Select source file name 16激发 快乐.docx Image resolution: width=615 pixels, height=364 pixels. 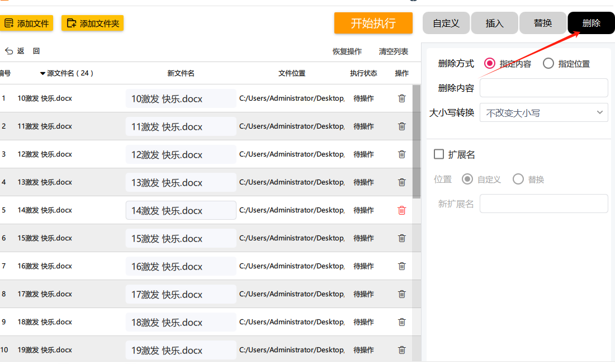coord(45,266)
